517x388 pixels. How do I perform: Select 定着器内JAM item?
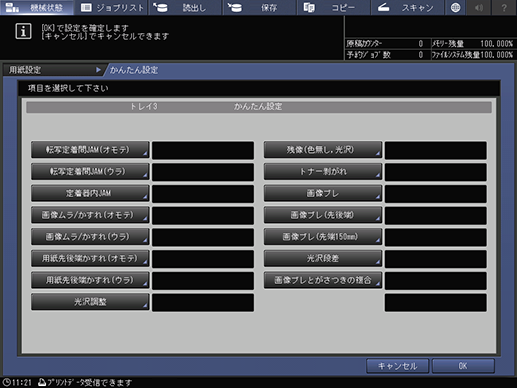pos(90,193)
